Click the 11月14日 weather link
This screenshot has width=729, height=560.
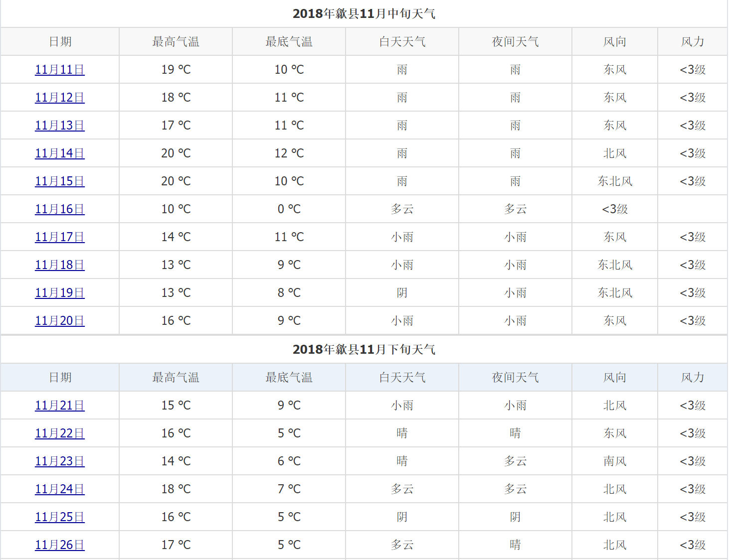point(60,153)
